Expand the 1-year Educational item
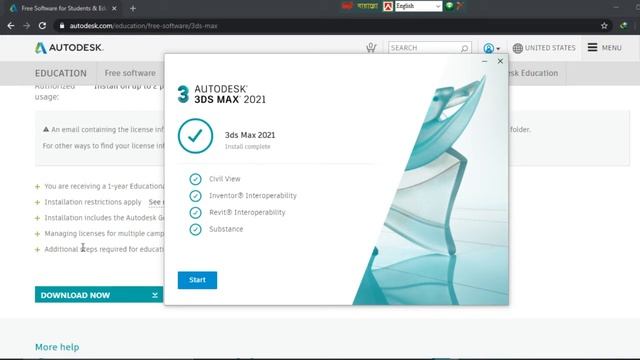This screenshot has height=360, width=640. click(x=38, y=187)
